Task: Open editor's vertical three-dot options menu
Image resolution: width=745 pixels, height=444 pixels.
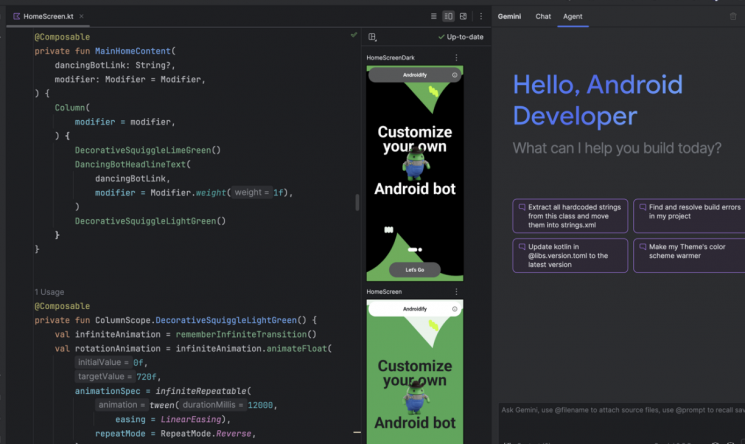Action: click(481, 16)
